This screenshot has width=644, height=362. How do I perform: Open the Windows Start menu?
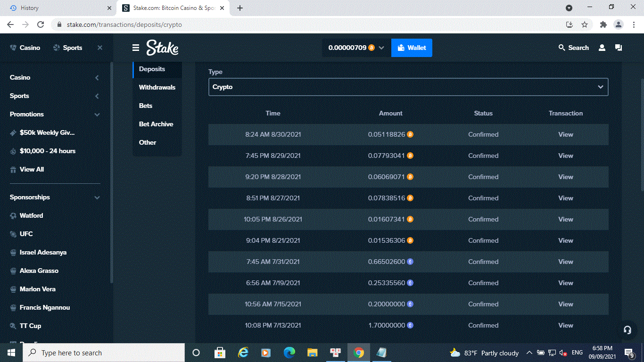[x=11, y=353]
